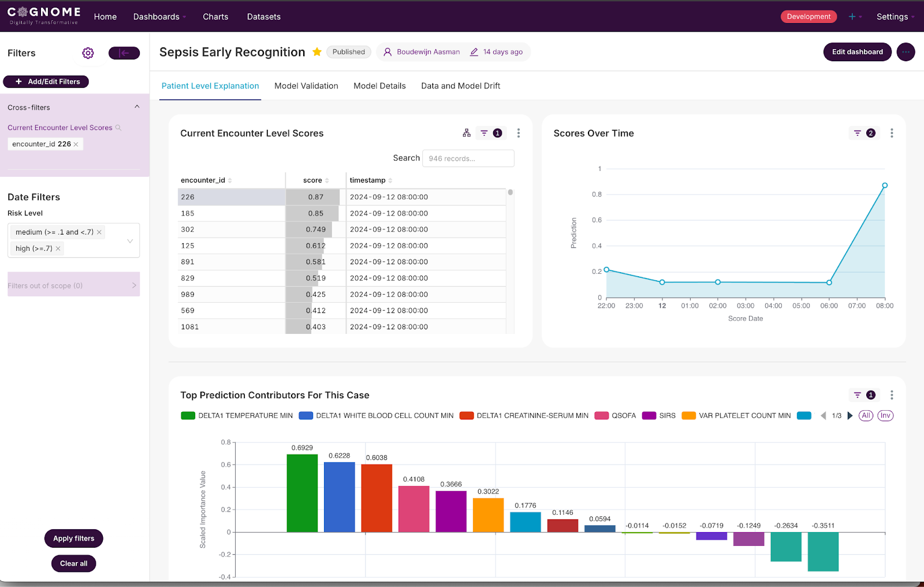Open applied filters badge in Scores Over Time
This screenshot has width=924, height=587.
[865, 133]
